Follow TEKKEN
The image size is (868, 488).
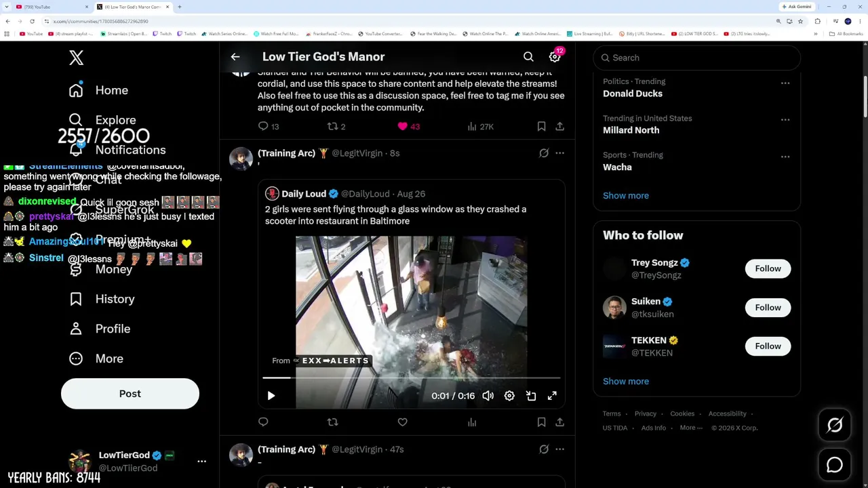click(768, 346)
